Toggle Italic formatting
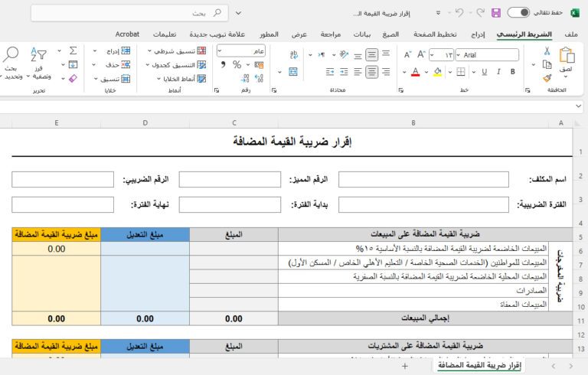 point(498,72)
